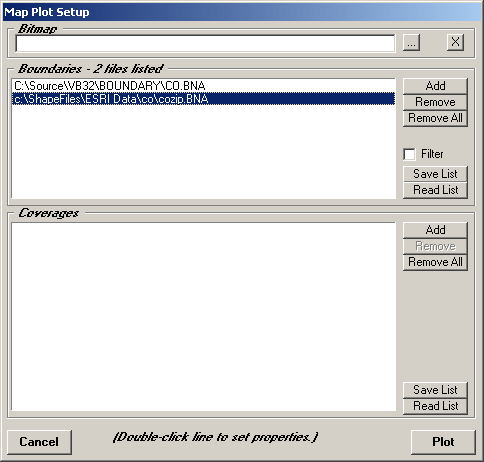Viewport: 484px width, 462px height.
Task: Clear the bitmap with the X button
Action: (x=455, y=42)
